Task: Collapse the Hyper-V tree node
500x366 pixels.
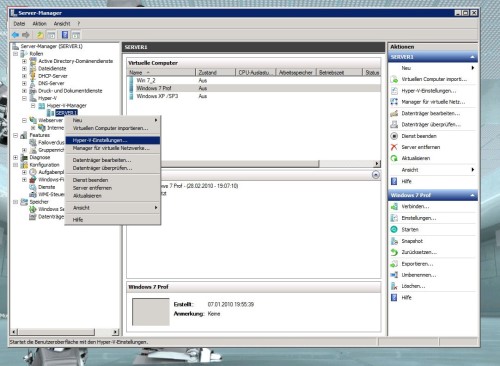Action: coord(24,98)
